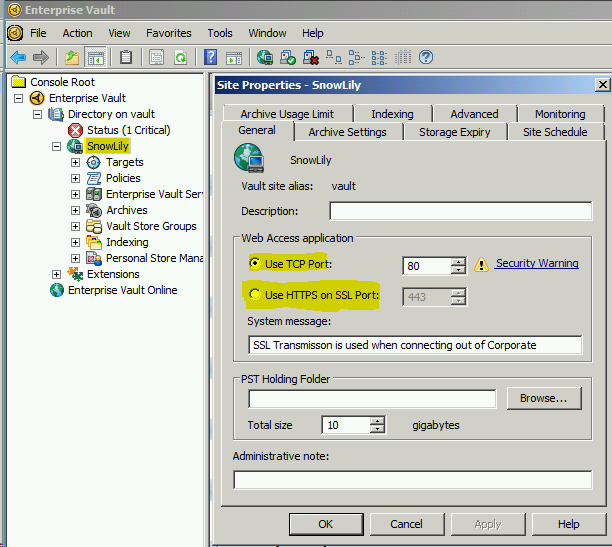The image size is (612, 547).
Task: Open the Archive Usage Limit tab
Action: point(287,114)
